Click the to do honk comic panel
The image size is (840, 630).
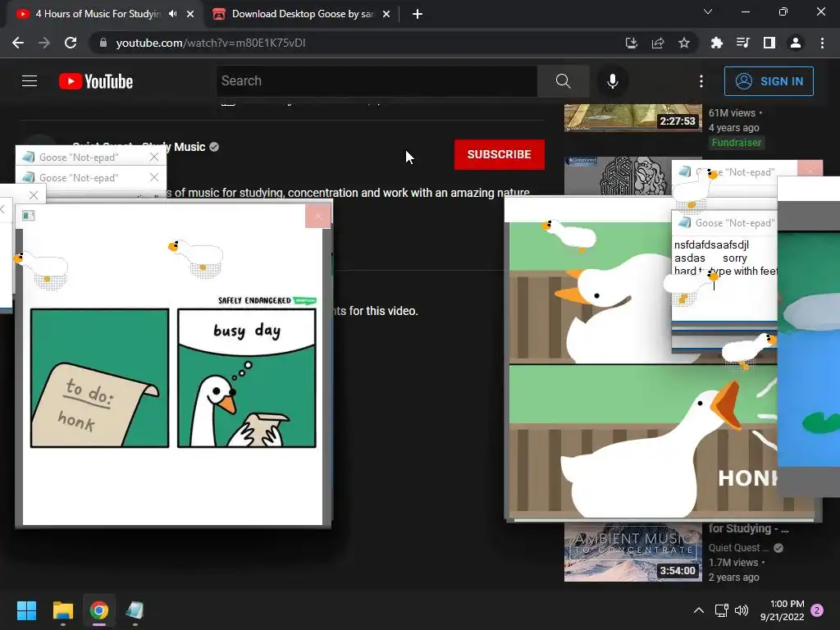point(99,377)
